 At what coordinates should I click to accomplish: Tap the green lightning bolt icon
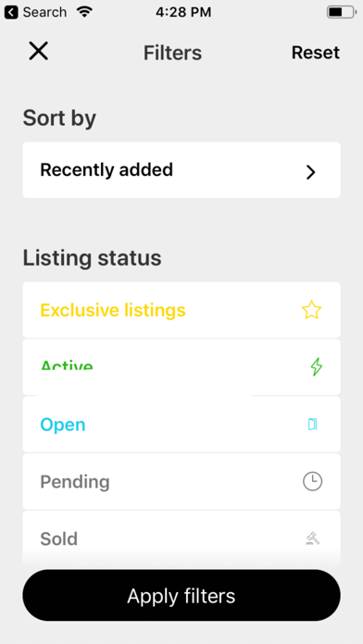(316, 366)
